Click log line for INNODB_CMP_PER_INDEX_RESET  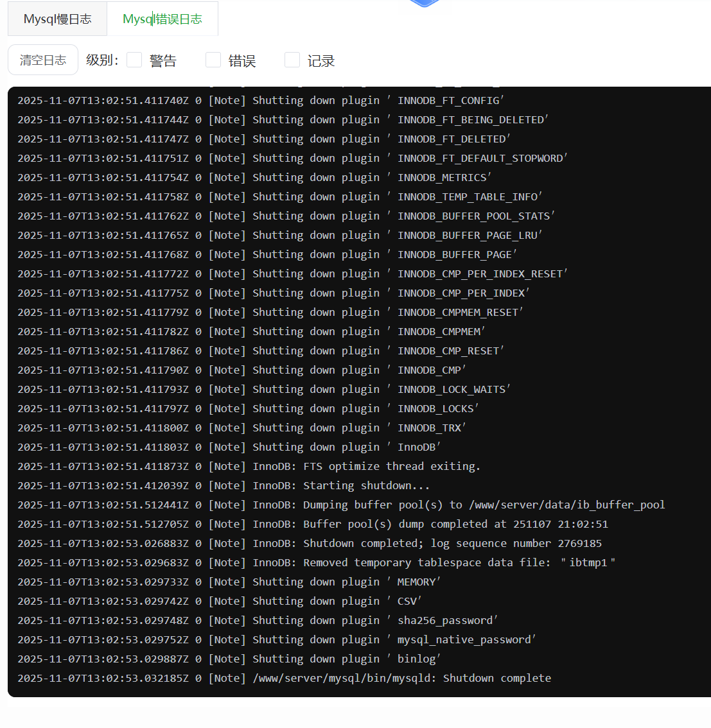tap(293, 274)
